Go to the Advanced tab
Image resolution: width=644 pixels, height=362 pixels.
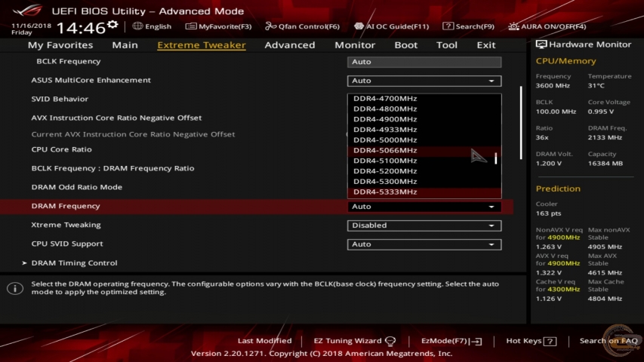(x=290, y=45)
